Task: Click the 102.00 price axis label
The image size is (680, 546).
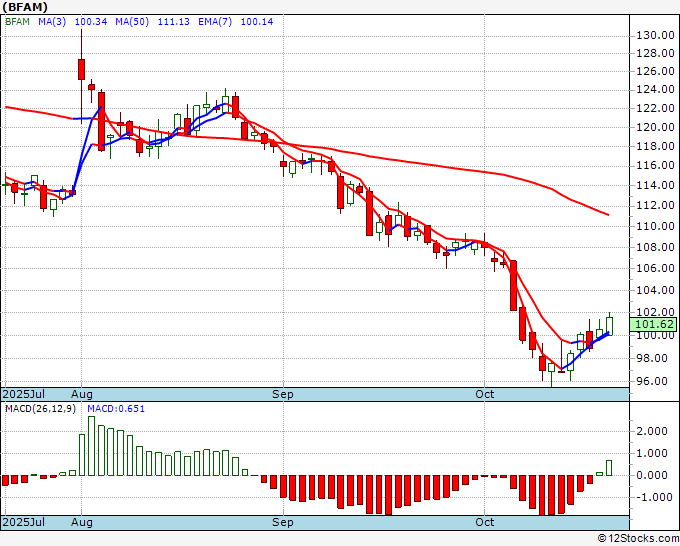Action: click(x=655, y=312)
